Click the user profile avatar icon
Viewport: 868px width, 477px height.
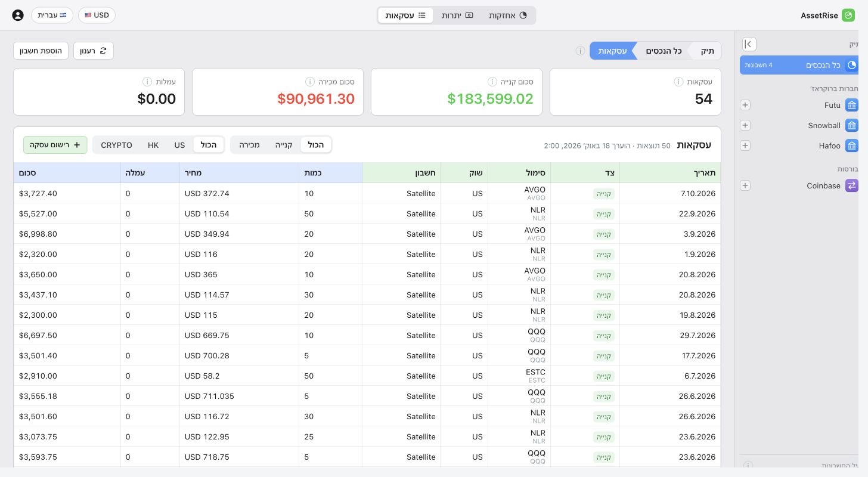(x=18, y=15)
